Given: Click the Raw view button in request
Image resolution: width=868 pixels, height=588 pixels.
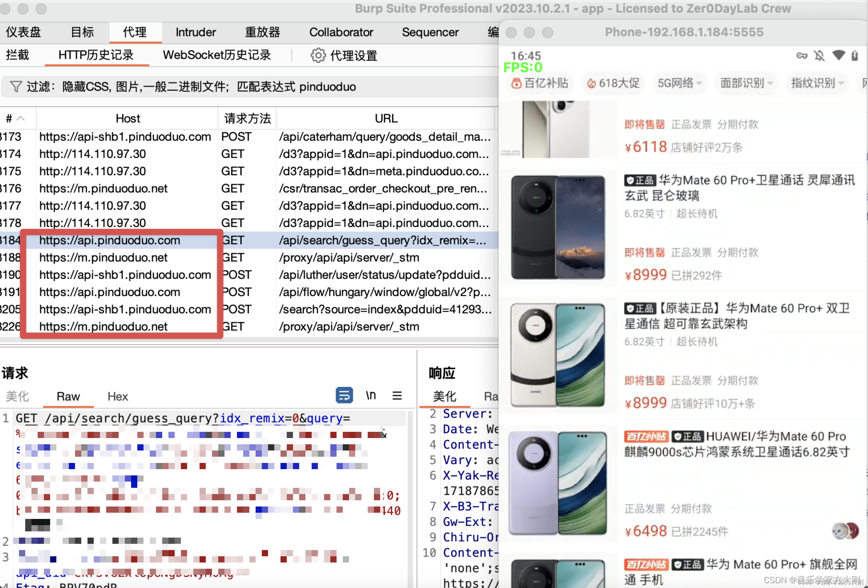Looking at the screenshot, I should pos(68,396).
